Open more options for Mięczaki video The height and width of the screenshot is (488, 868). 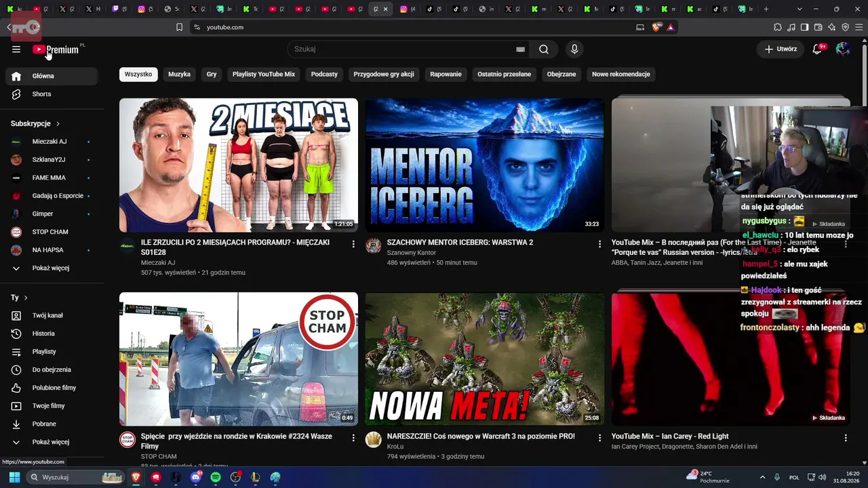(x=353, y=243)
